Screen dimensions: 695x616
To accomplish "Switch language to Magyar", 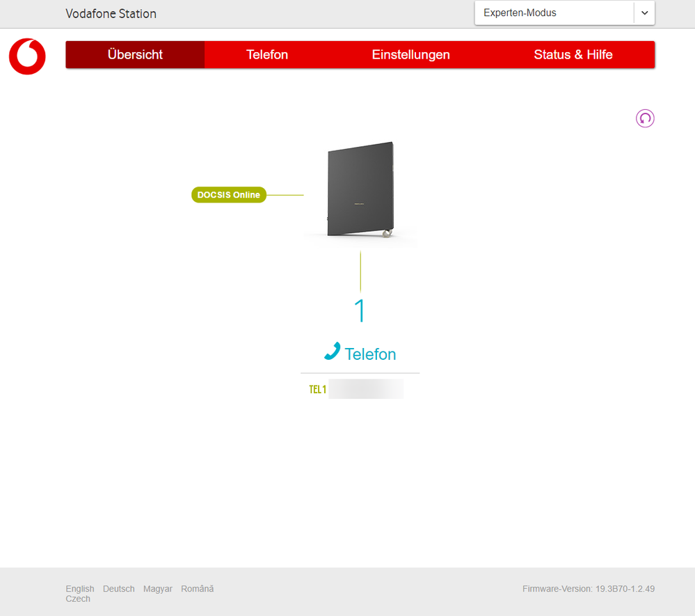I will click(x=157, y=589).
